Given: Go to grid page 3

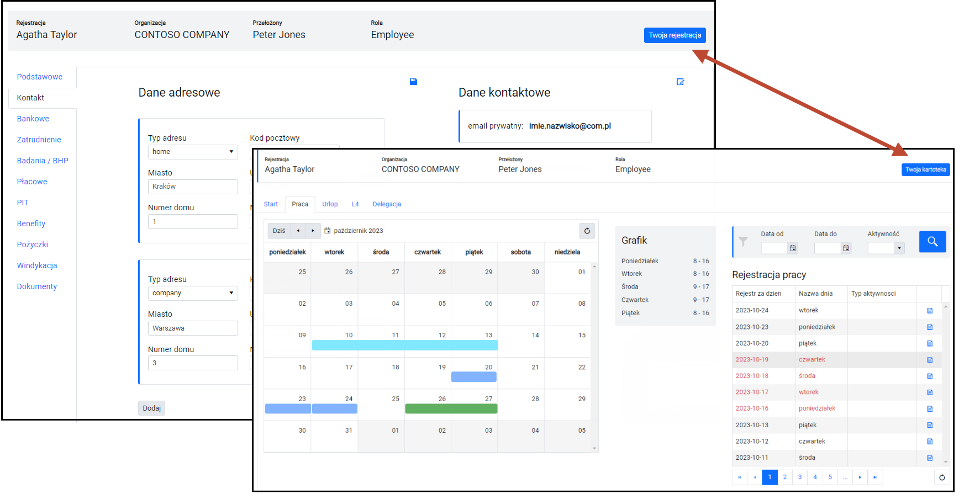Looking at the screenshot, I should 799,477.
